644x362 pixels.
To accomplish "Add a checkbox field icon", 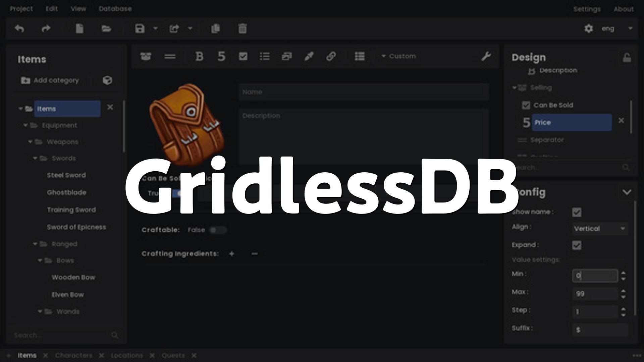I will pyautogui.click(x=243, y=56).
